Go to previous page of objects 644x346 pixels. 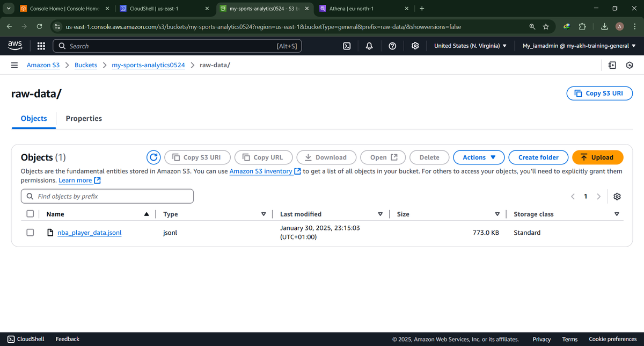tap(573, 197)
